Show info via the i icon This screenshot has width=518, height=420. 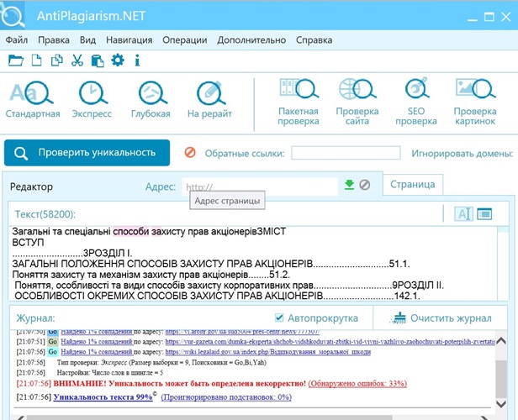(137, 60)
